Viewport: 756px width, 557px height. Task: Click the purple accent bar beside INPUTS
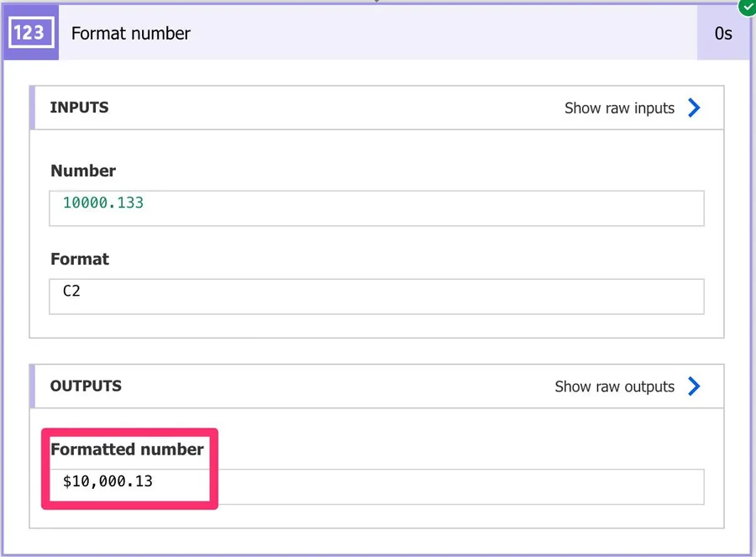[x=32, y=108]
